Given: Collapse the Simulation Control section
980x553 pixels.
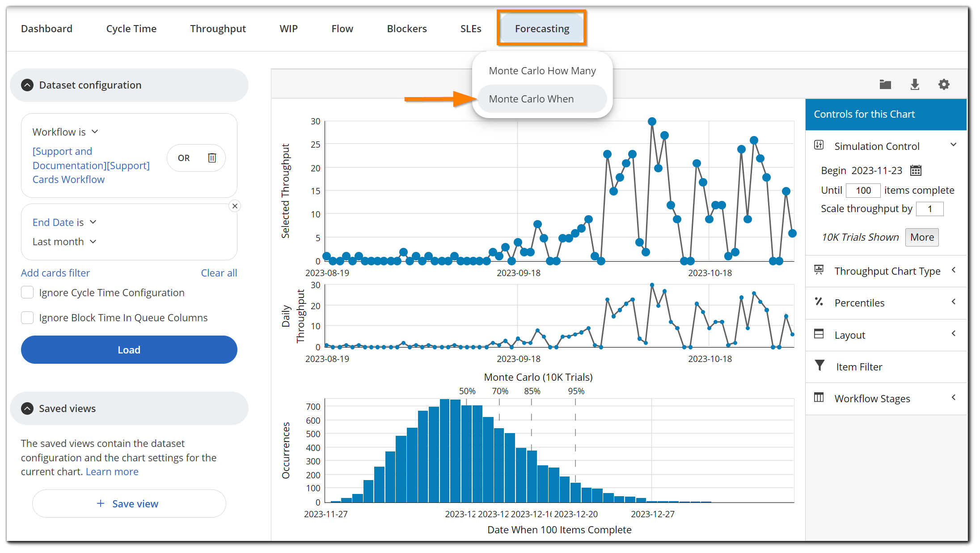Looking at the screenshot, I should coord(954,145).
